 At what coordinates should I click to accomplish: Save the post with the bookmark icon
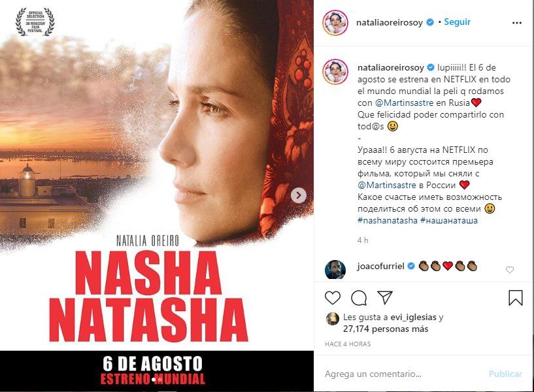click(515, 298)
